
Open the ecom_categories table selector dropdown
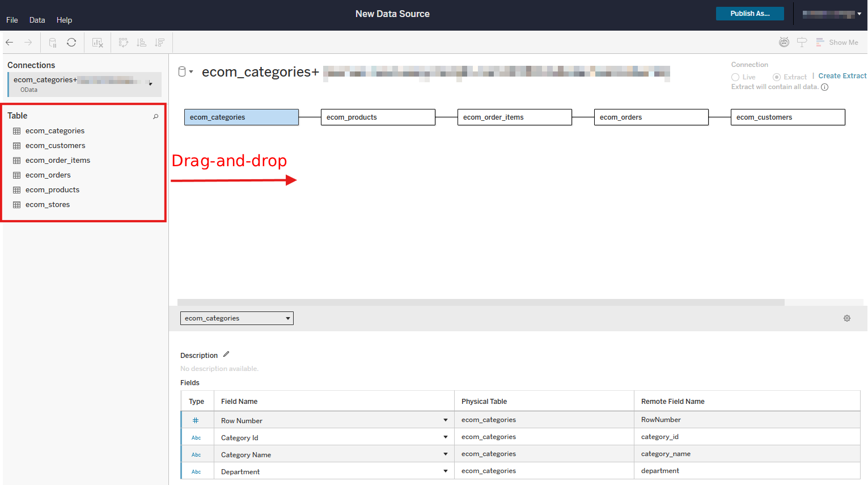tap(237, 318)
